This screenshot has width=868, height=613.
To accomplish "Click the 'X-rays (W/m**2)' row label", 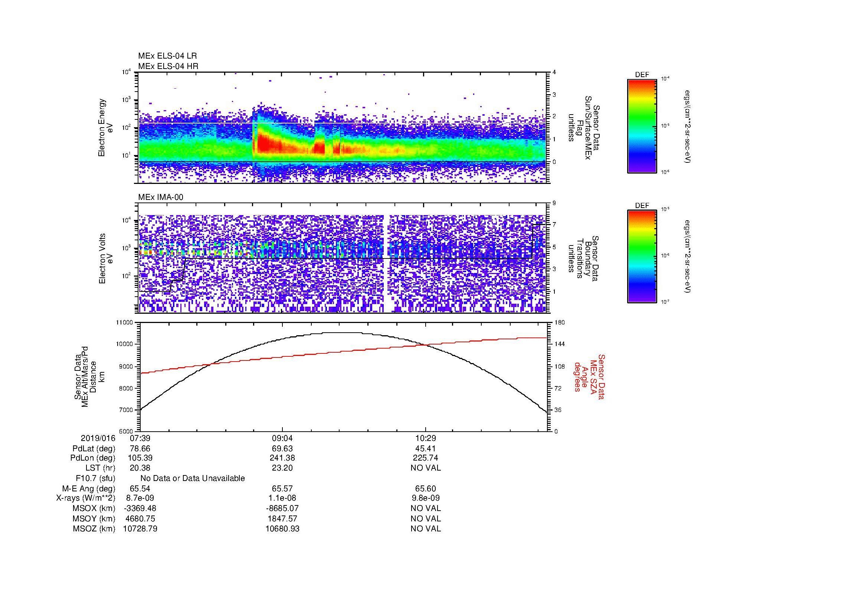I will (x=85, y=498).
